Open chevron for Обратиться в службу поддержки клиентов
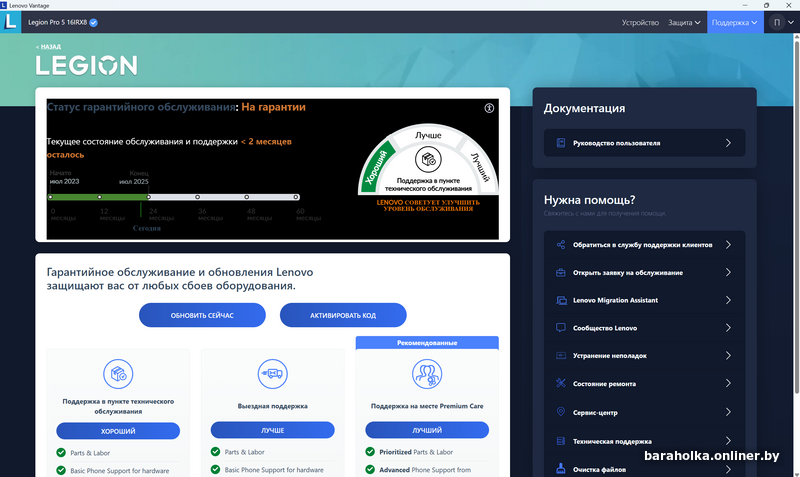This screenshot has height=477, width=800. 729,245
